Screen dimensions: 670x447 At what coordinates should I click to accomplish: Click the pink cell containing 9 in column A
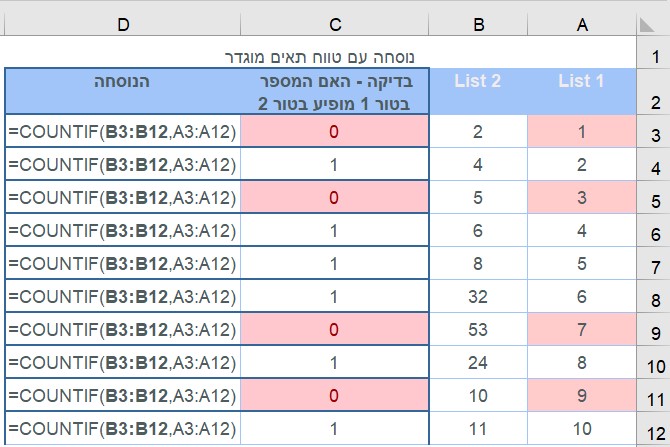pyautogui.click(x=581, y=396)
